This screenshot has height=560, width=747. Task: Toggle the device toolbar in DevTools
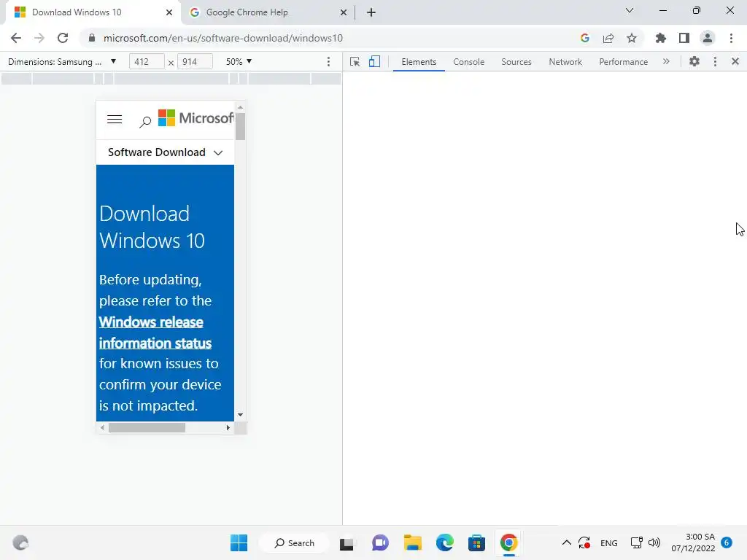374,61
